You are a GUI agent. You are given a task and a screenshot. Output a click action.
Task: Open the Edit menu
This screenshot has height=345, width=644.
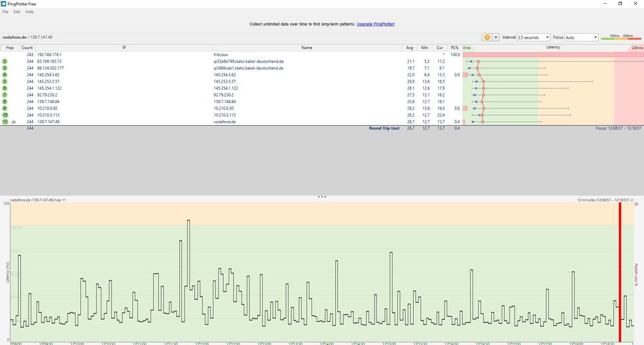(x=16, y=12)
